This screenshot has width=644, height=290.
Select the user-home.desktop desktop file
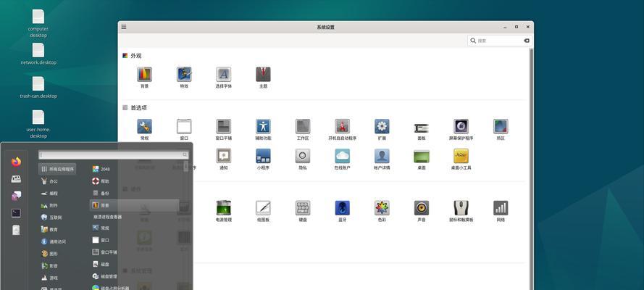pos(38,124)
